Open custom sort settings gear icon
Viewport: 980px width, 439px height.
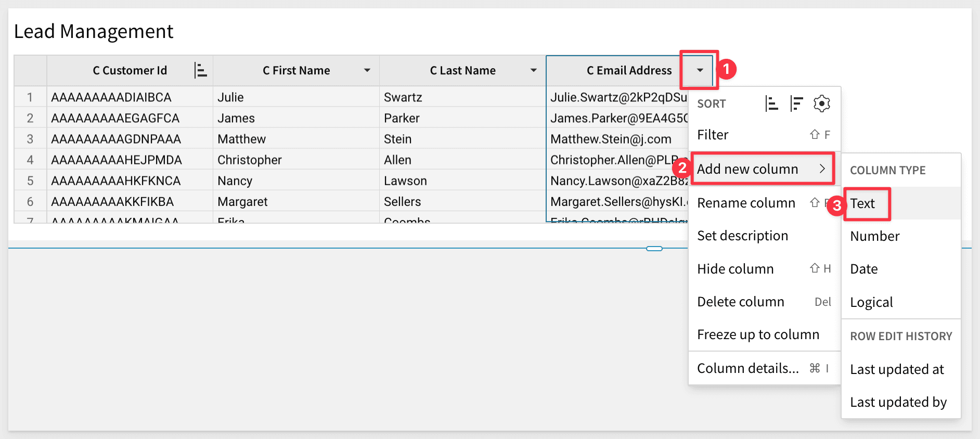(x=821, y=104)
